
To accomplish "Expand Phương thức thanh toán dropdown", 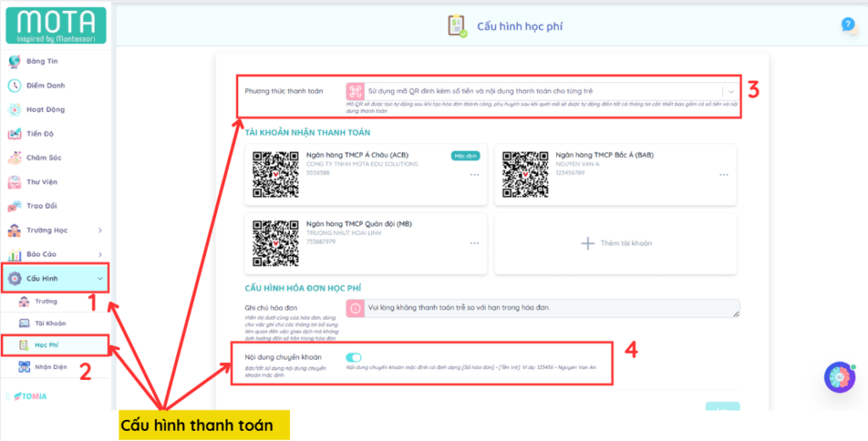I will (x=731, y=91).
